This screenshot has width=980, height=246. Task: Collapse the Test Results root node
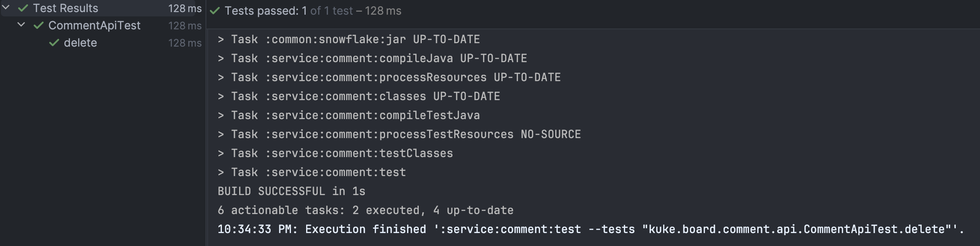(6, 8)
